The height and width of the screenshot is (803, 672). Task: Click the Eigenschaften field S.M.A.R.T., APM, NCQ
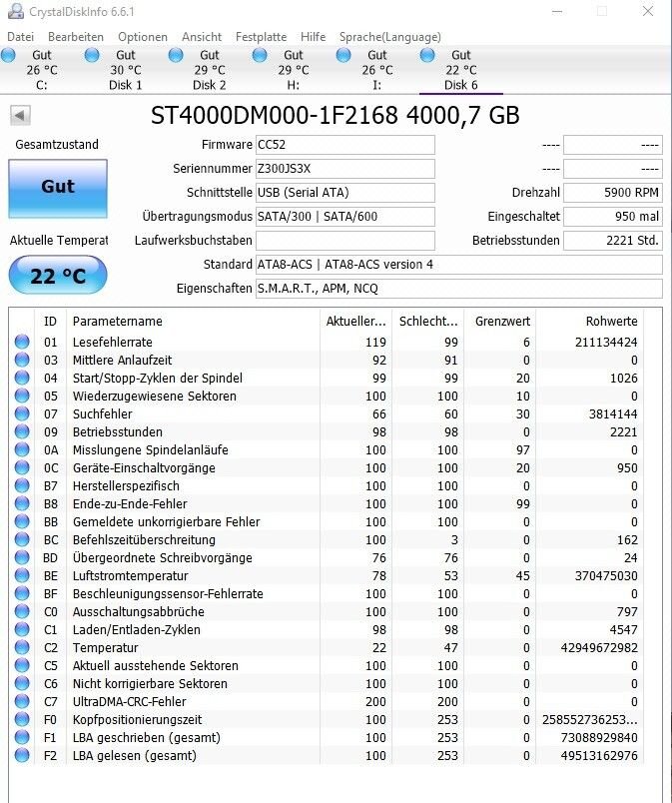[x=459, y=289]
